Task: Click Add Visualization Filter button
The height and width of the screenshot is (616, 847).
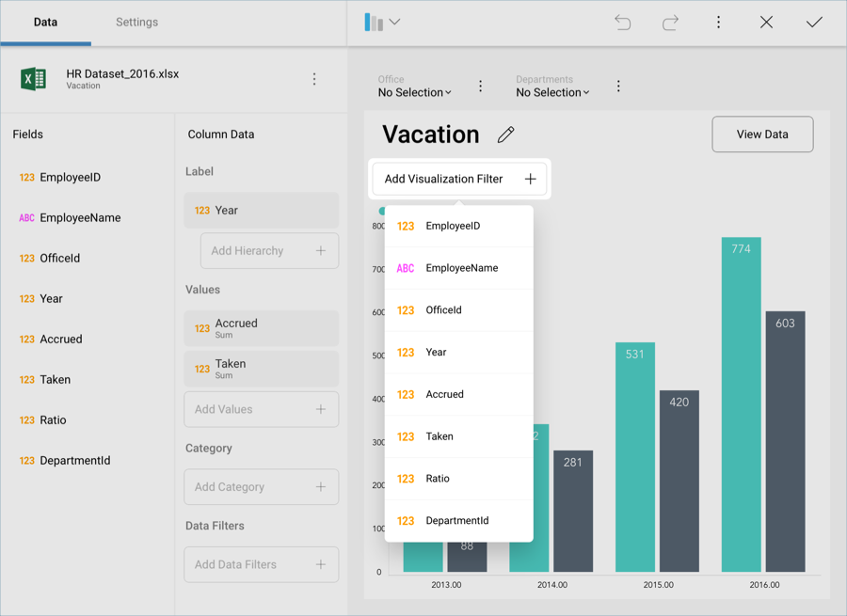Action: click(x=459, y=179)
